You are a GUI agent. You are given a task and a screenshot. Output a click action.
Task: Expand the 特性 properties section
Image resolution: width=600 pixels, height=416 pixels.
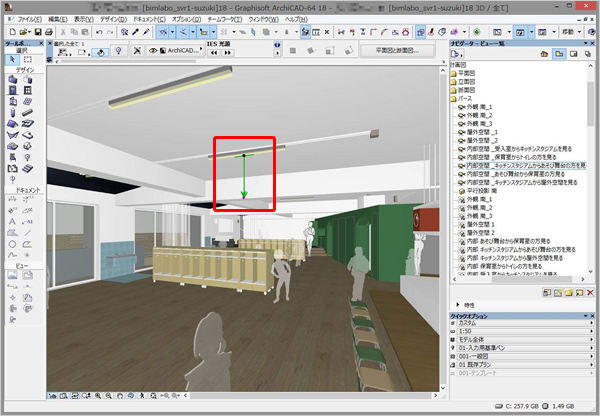(458, 305)
